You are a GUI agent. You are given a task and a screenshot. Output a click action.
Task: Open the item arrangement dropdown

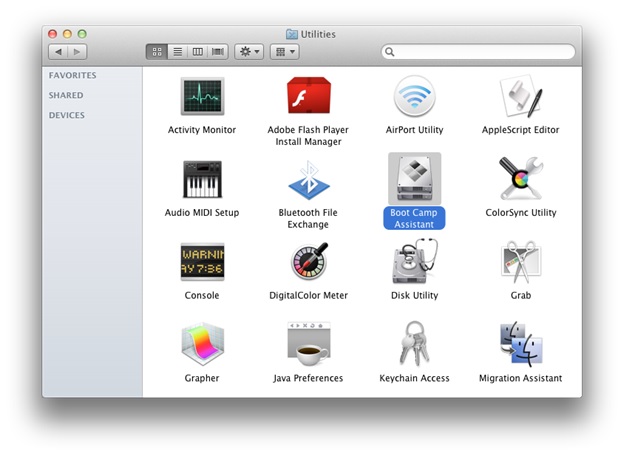(x=285, y=52)
